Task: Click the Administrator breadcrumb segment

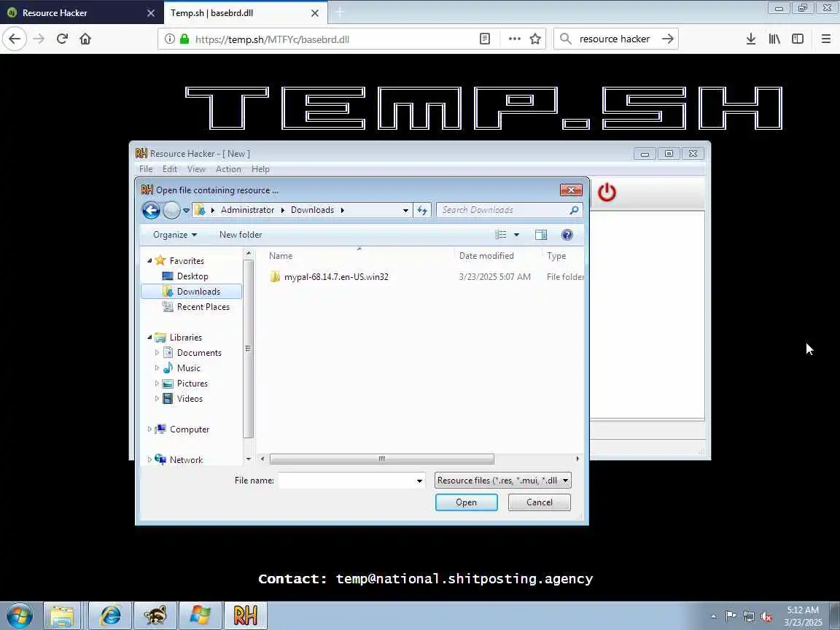Action: [x=247, y=210]
